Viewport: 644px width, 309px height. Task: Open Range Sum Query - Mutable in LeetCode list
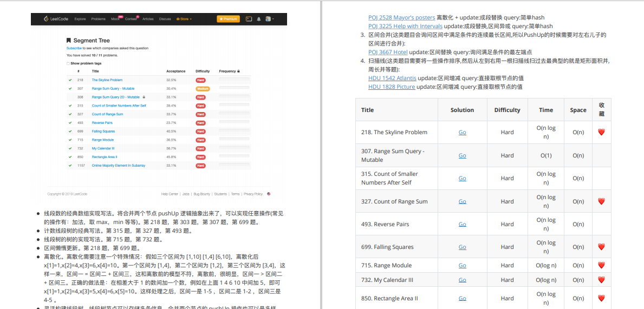coord(113,89)
